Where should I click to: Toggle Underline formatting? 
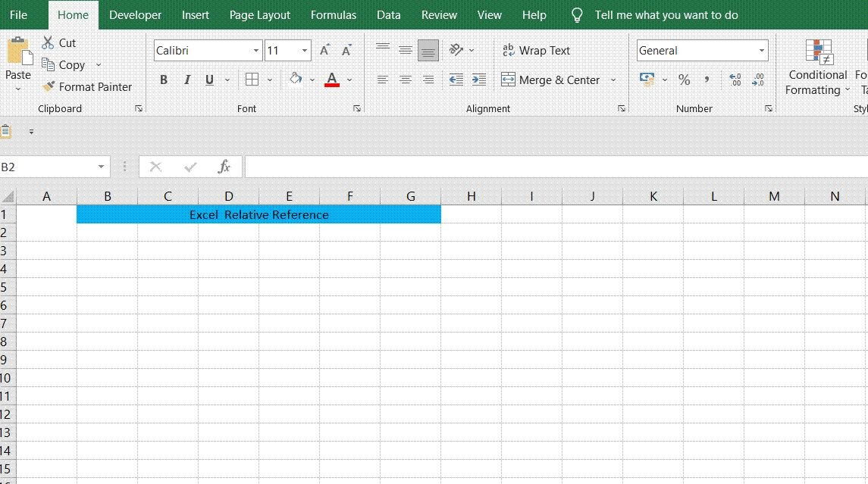tap(209, 80)
